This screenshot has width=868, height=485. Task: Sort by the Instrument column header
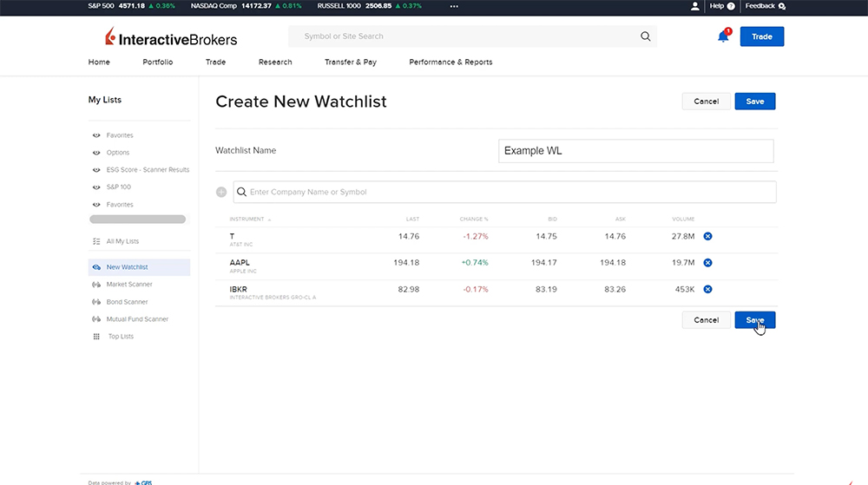point(248,219)
